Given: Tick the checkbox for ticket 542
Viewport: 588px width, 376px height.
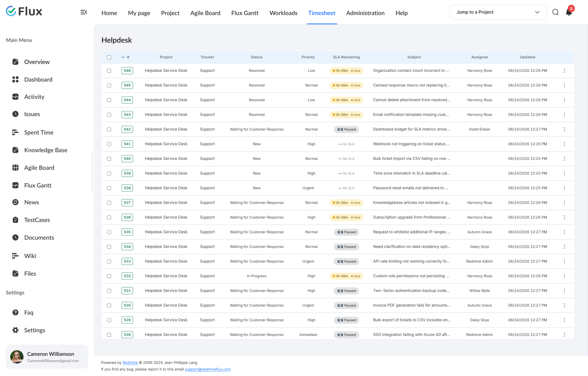Looking at the screenshot, I should [109, 129].
